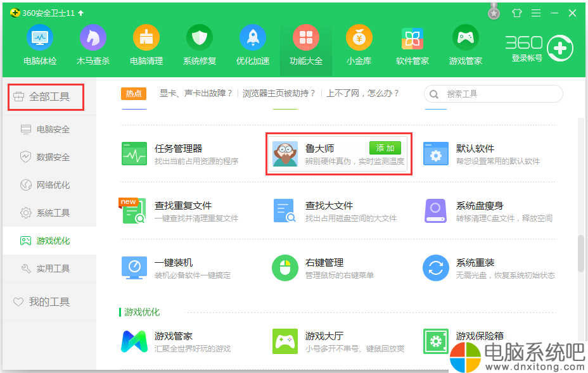This screenshot has height=373, width=588.
Task: Launch the 优化加速 rocket icon
Action: [253, 37]
